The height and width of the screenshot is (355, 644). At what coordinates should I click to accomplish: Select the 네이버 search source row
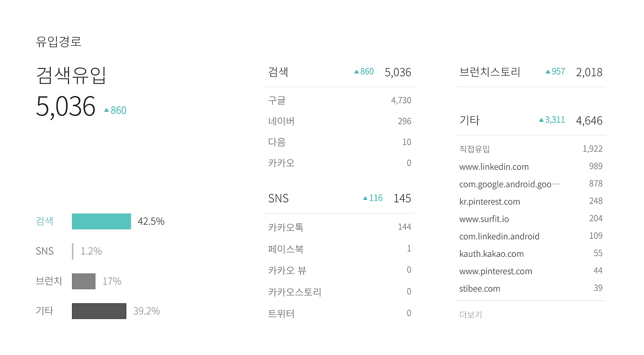click(282, 121)
